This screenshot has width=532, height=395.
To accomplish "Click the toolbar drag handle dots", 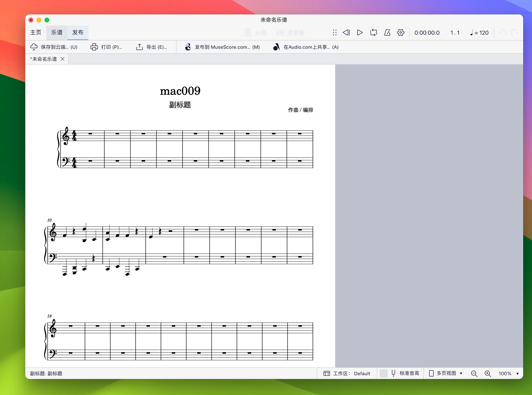I will (x=335, y=32).
